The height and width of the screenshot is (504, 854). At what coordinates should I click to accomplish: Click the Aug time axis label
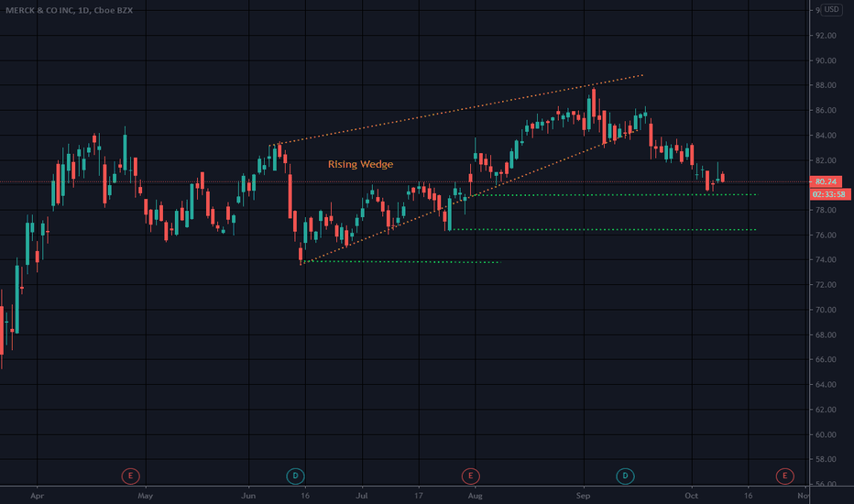point(475,496)
